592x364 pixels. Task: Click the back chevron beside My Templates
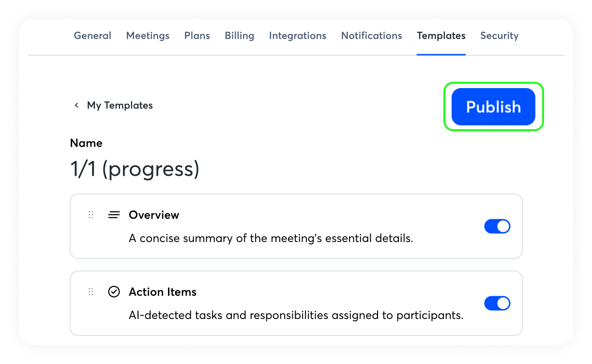[x=76, y=106]
